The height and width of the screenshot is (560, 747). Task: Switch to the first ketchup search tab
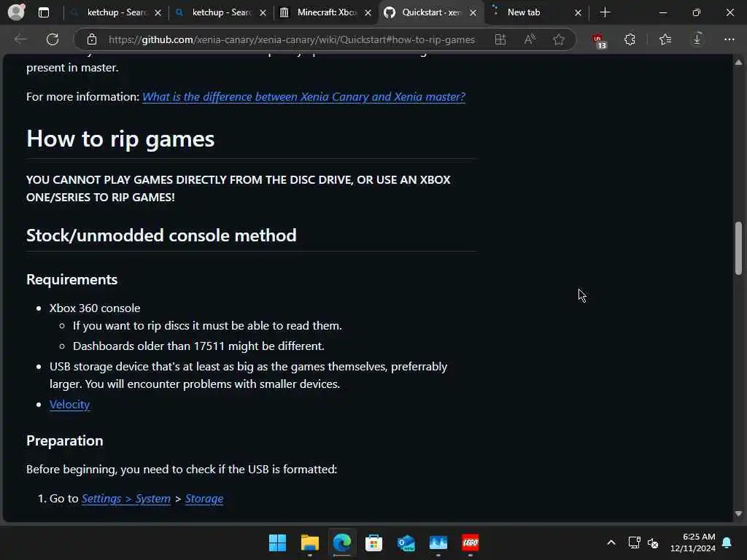click(x=116, y=12)
